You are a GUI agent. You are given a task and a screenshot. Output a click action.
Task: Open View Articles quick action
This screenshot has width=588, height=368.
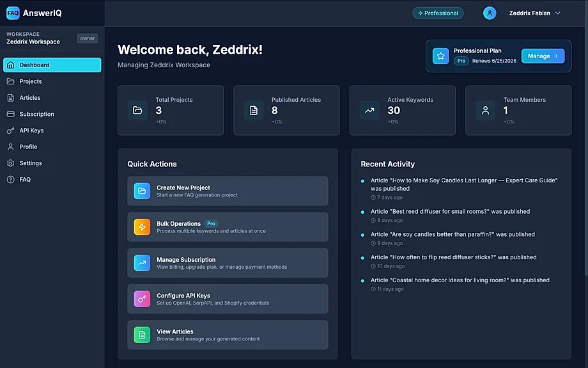pyautogui.click(x=228, y=335)
